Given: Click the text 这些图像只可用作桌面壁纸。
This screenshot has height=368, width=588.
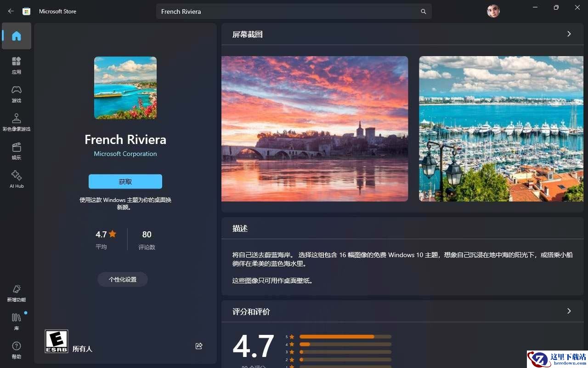Looking at the screenshot, I should 274,281.
